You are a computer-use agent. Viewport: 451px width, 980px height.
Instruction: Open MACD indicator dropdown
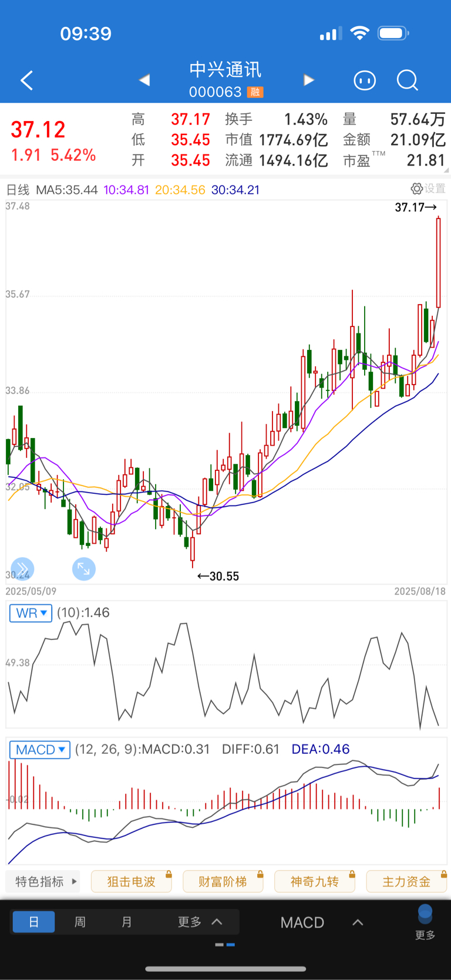click(x=40, y=750)
